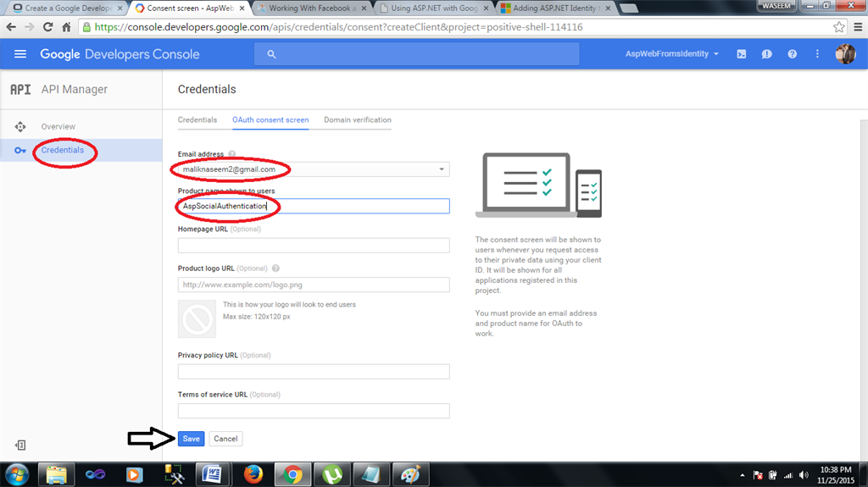Reload the page with refresh icon
The height and width of the screenshot is (487, 868).
click(48, 26)
